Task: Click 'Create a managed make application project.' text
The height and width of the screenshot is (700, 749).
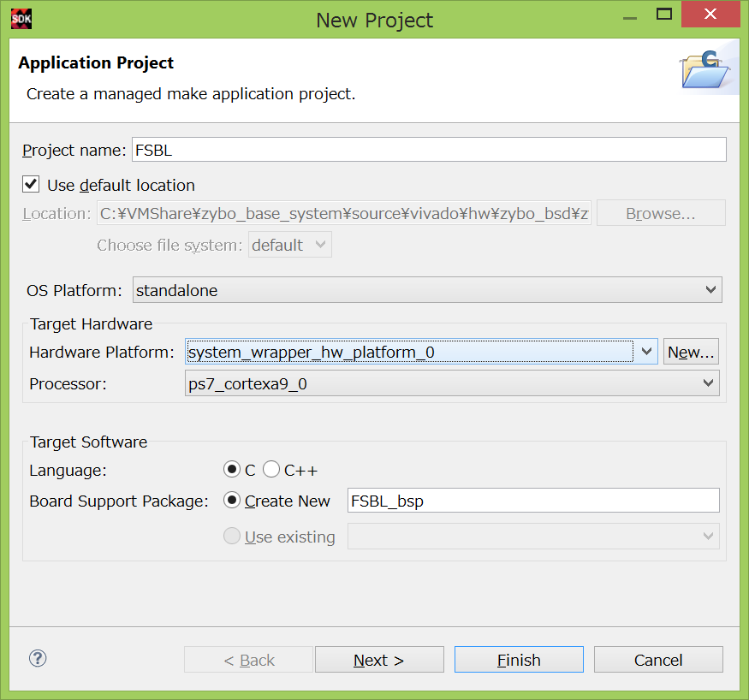Action: point(191,94)
